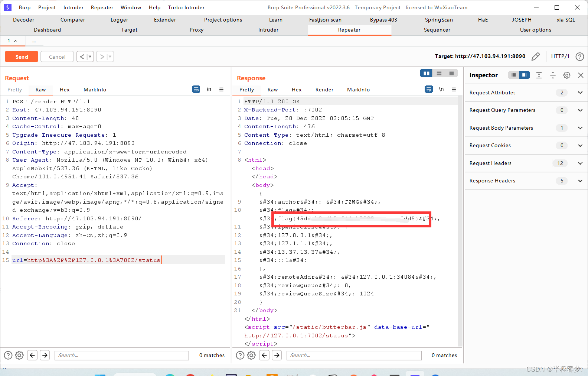Open Response search settings gear
Image resolution: width=588 pixels, height=376 pixels.
251,355
